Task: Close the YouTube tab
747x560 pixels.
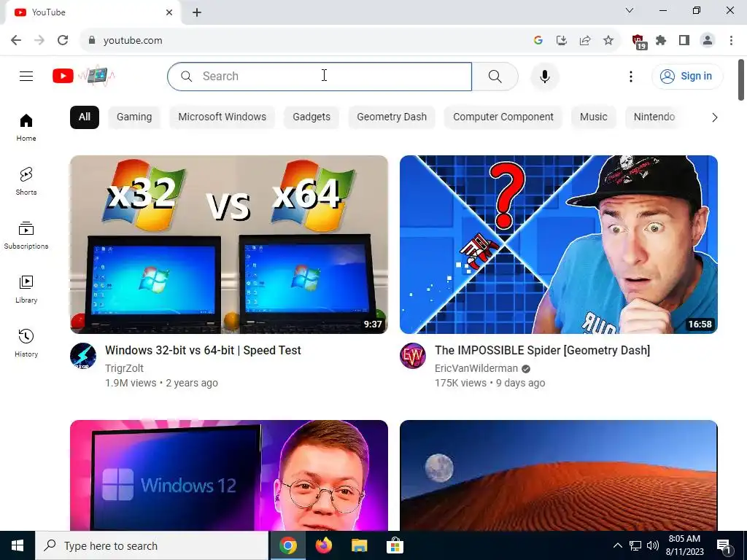Action: point(169,12)
